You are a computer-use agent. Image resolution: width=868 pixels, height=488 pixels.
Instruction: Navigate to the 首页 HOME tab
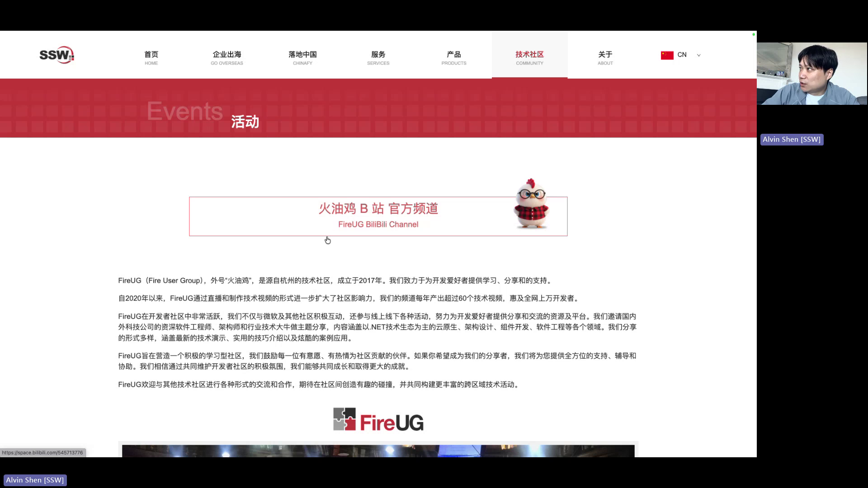[151, 57]
